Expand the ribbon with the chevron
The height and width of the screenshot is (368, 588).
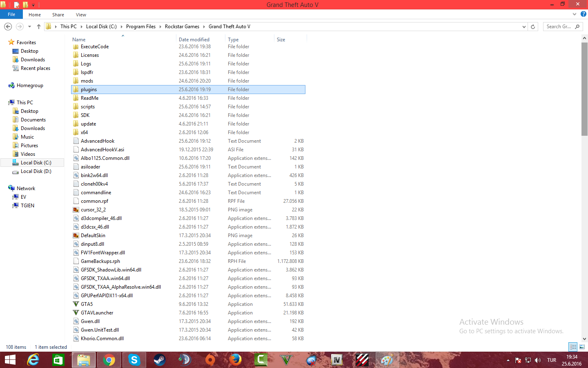coord(575,14)
